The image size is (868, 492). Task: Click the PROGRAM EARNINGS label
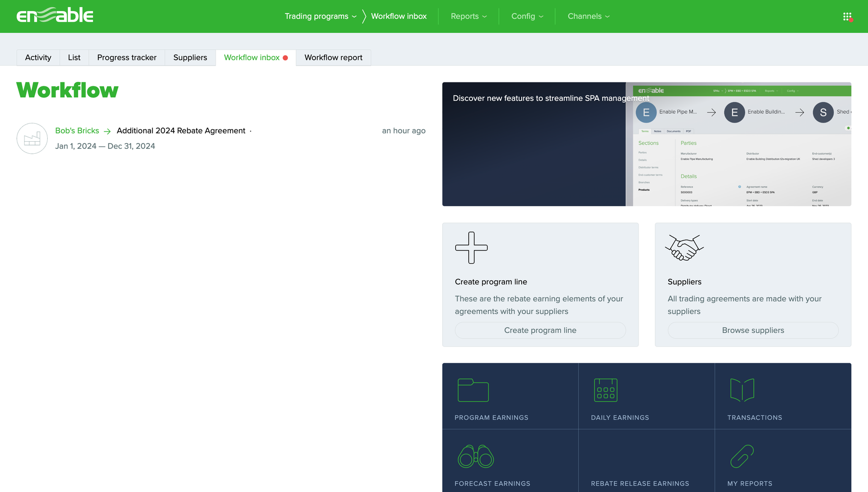click(x=491, y=417)
